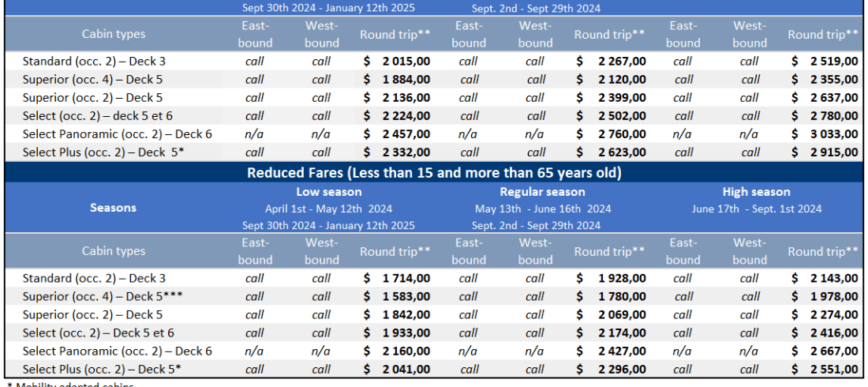Image resolution: width=868 pixels, height=387 pixels.
Task: Select the Seasons label cell
Action: 113,208
